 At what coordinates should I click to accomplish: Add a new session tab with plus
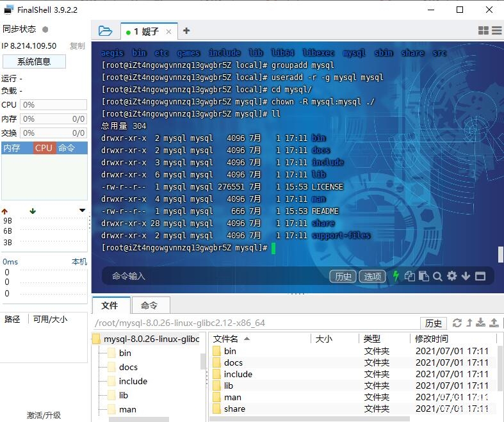tap(186, 31)
